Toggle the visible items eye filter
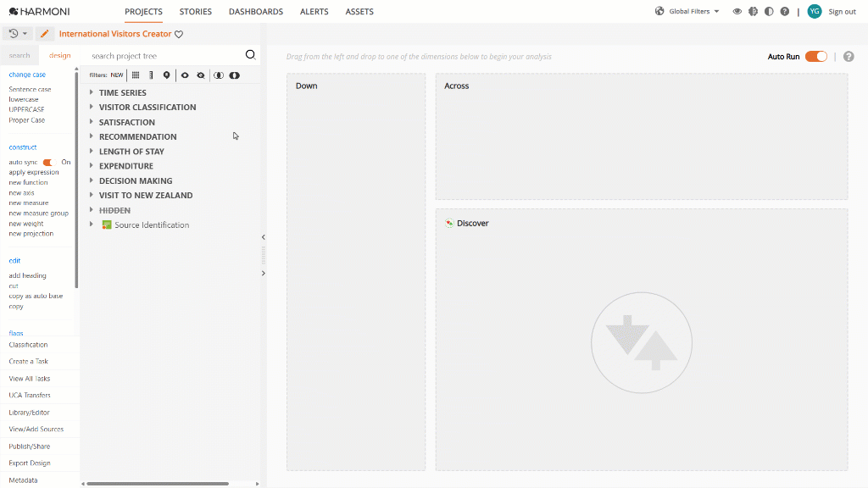 [x=185, y=75]
